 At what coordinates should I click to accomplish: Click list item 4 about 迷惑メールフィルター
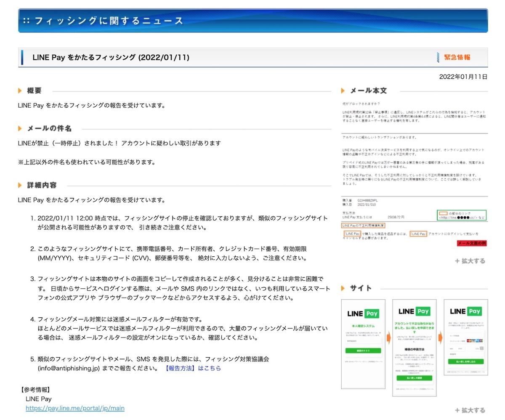183,328
